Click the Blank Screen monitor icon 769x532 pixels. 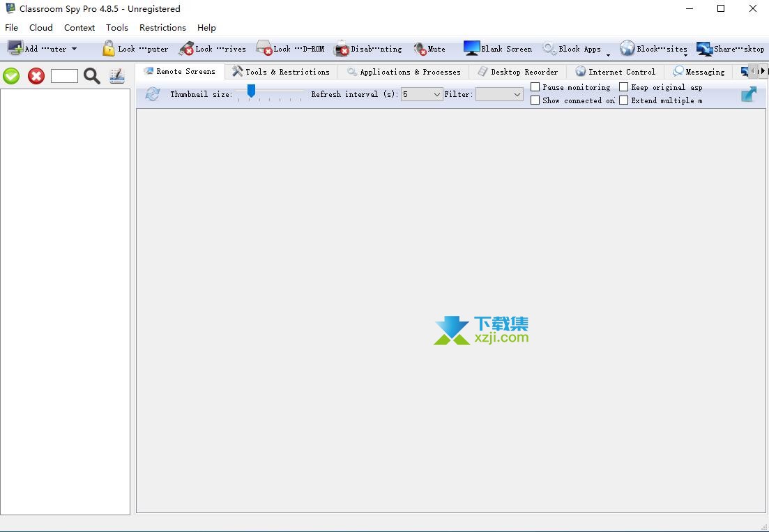click(471, 48)
